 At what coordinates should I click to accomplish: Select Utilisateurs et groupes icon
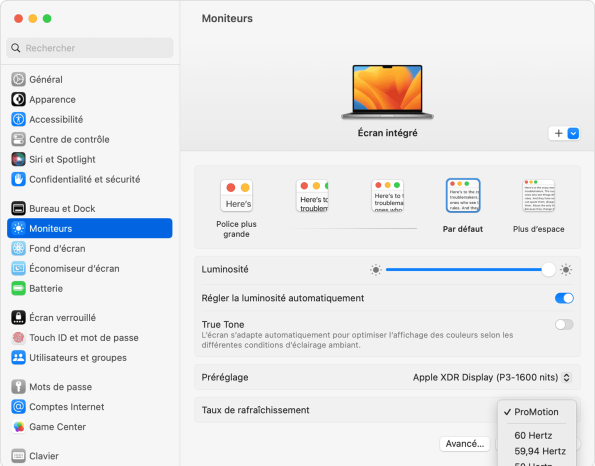coord(18,357)
